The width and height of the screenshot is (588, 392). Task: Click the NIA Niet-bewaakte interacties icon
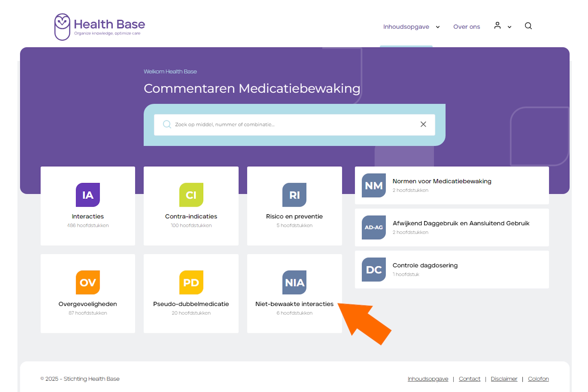[x=294, y=282]
